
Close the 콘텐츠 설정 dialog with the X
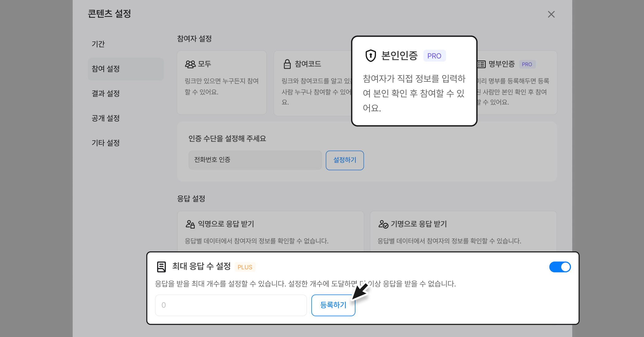tap(551, 14)
